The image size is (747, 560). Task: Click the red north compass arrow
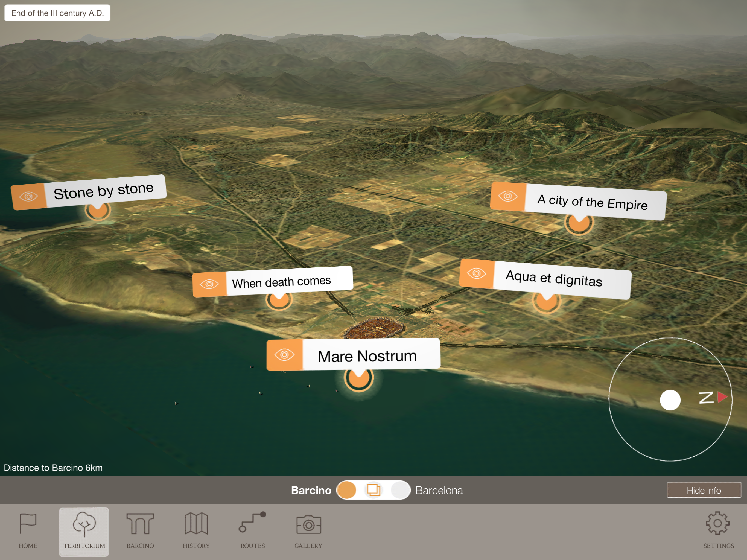pyautogui.click(x=722, y=397)
